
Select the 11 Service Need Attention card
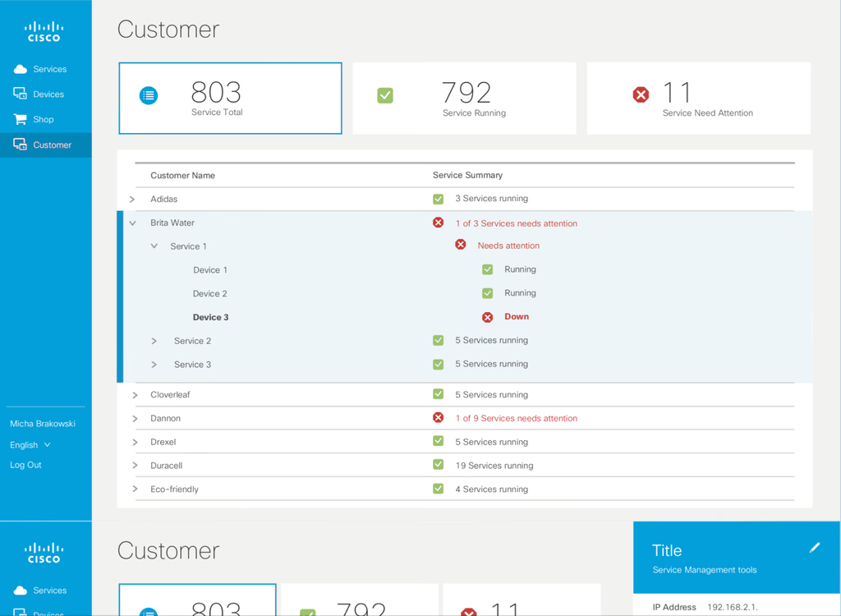coord(699,99)
